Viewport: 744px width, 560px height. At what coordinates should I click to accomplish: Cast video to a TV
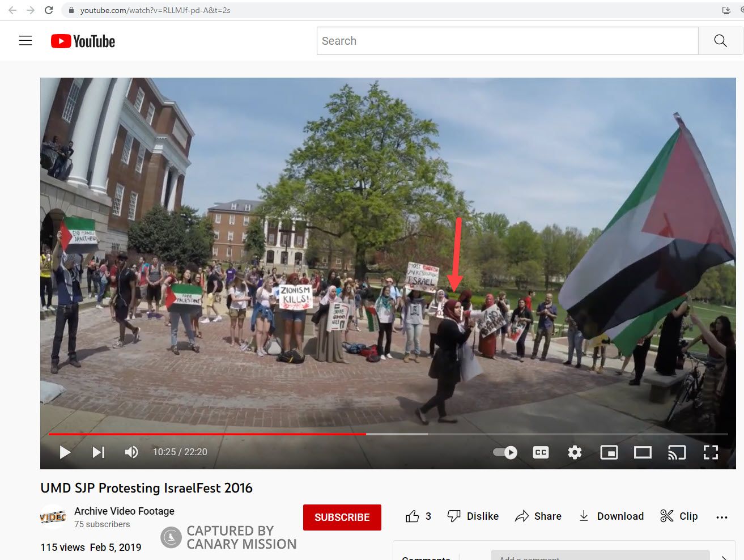pos(677,452)
